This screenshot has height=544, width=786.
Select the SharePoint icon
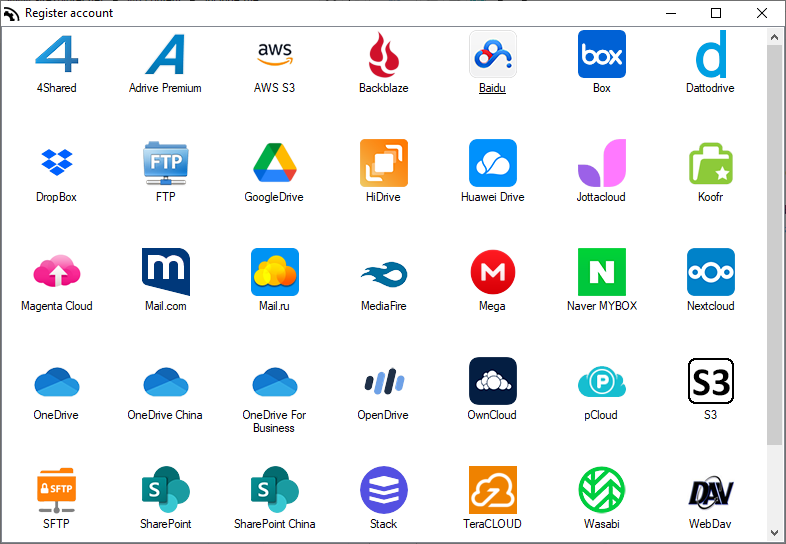point(165,489)
